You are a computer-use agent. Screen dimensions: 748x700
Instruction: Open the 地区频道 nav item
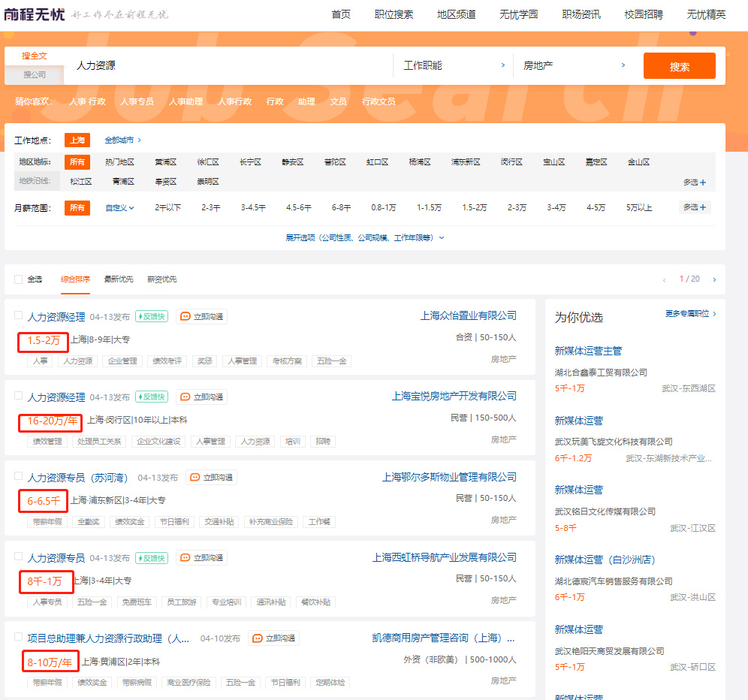click(x=456, y=15)
